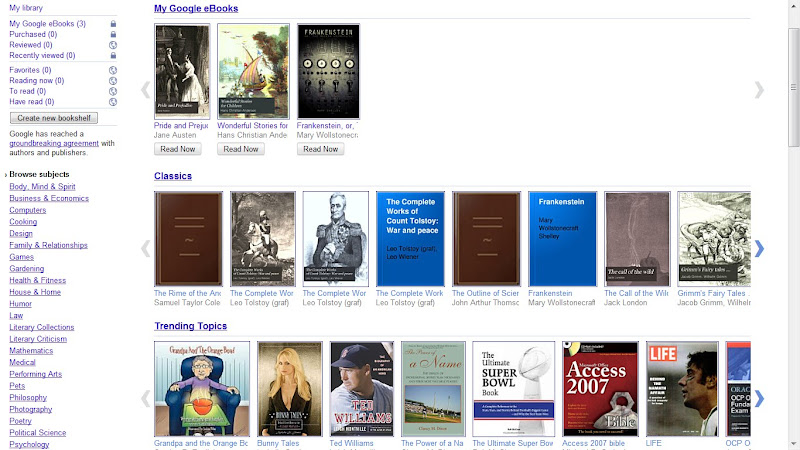
Task: Browse the Humor subject
Action: 20,304
